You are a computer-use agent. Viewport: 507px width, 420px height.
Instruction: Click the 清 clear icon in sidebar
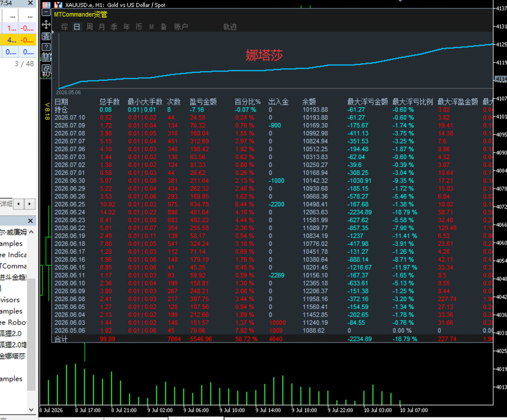[x=46, y=36]
